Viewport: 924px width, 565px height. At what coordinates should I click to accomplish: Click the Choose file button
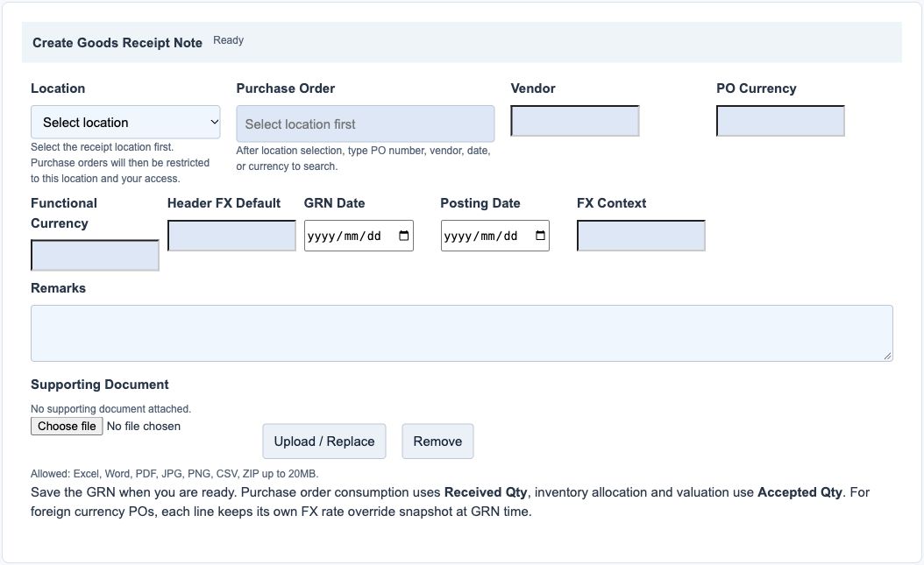point(67,426)
